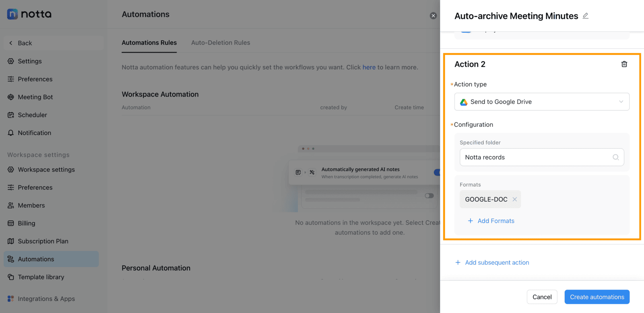Viewport: 644px width, 313px height.
Task: Click the plus icon beside Add Formats
Action: (470, 221)
